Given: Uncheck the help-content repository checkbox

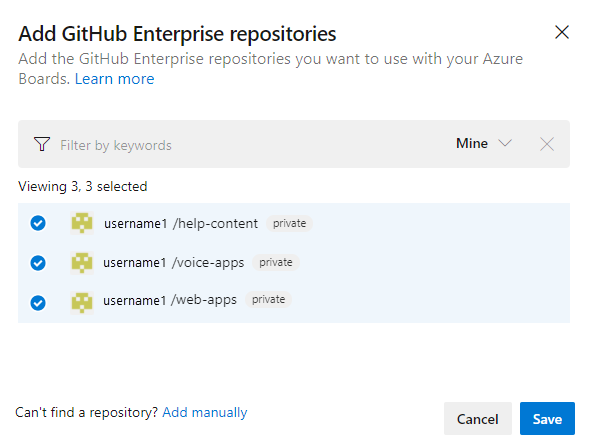Looking at the screenshot, I should pos(38,224).
